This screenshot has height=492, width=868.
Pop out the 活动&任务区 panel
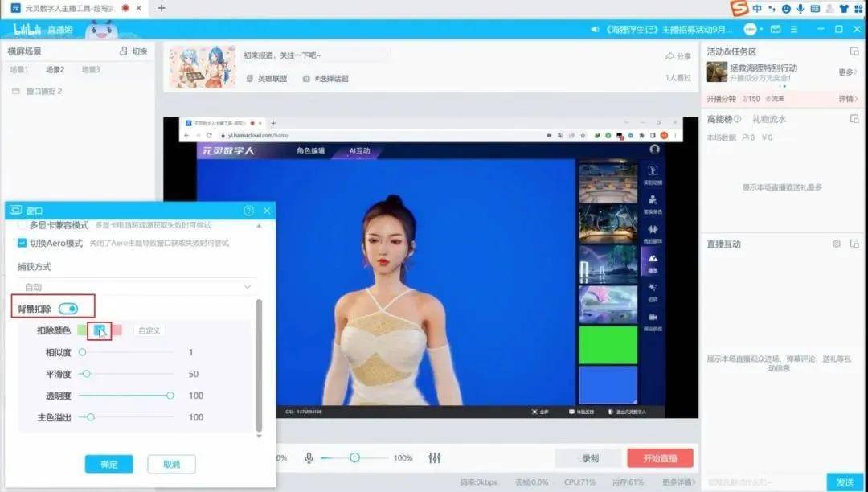click(854, 51)
